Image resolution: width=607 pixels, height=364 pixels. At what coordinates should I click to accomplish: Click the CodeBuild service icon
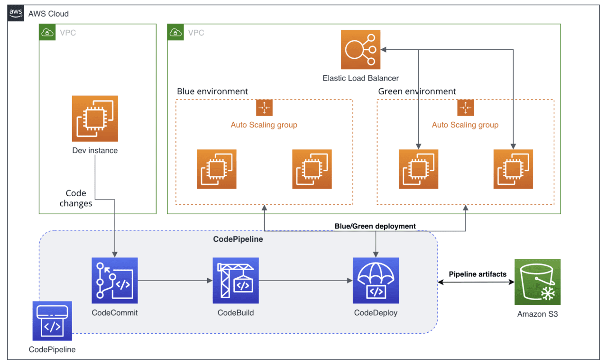tap(236, 281)
